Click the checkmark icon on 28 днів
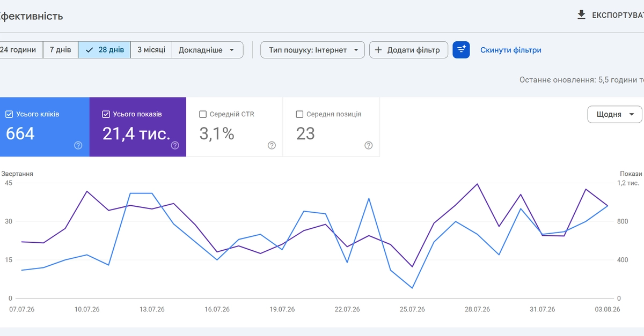This screenshot has width=644, height=336. click(90, 50)
